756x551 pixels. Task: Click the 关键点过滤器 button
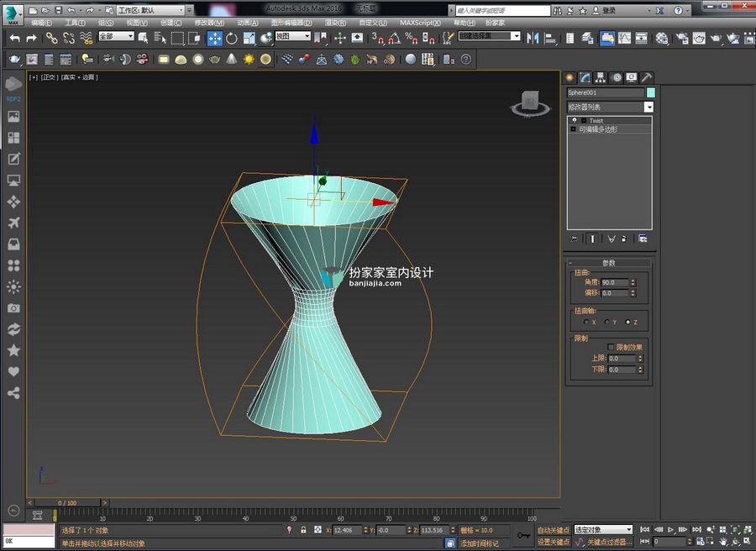point(610,543)
